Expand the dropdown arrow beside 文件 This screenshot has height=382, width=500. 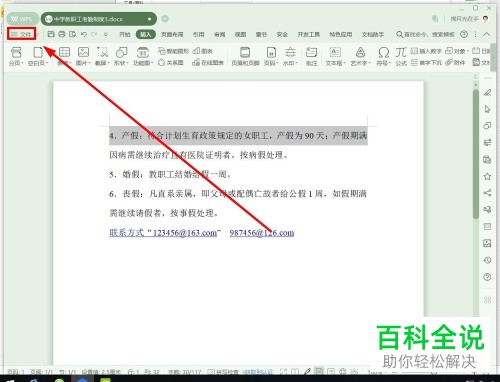pyautogui.click(x=38, y=34)
